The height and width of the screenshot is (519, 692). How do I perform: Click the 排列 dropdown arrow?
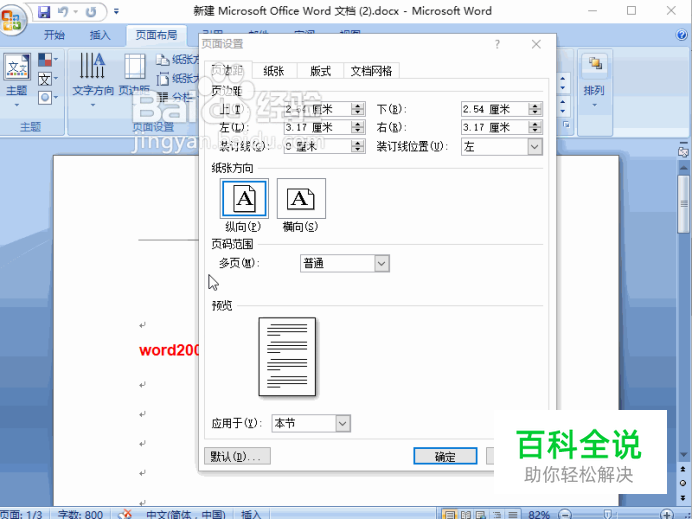point(594,105)
